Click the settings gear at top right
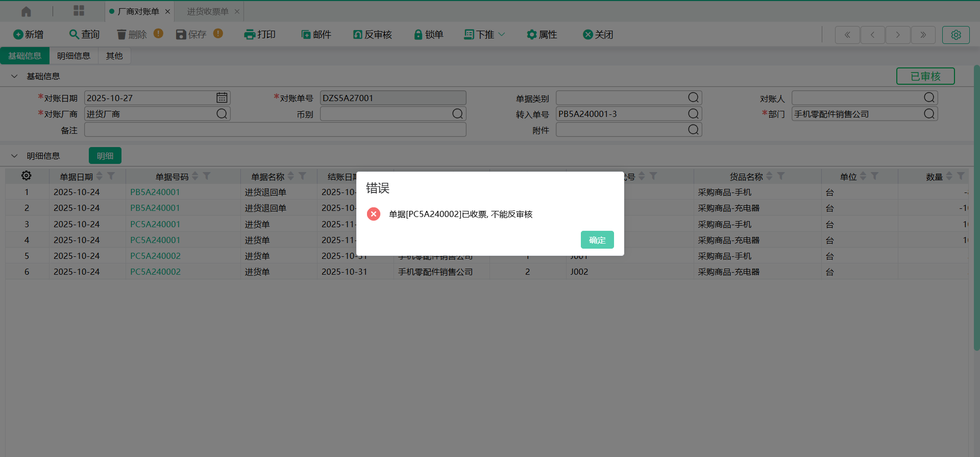Screen dimensions: 980x457 coord(955,35)
